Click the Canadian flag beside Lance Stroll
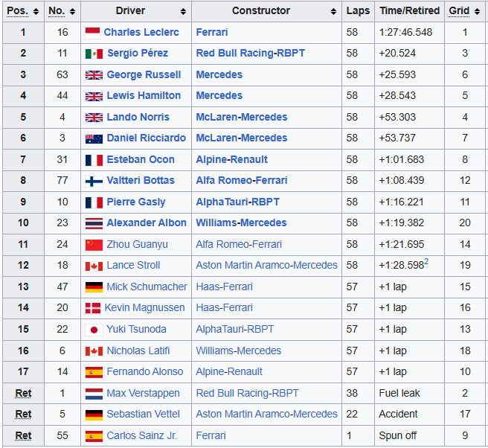 [x=94, y=266]
